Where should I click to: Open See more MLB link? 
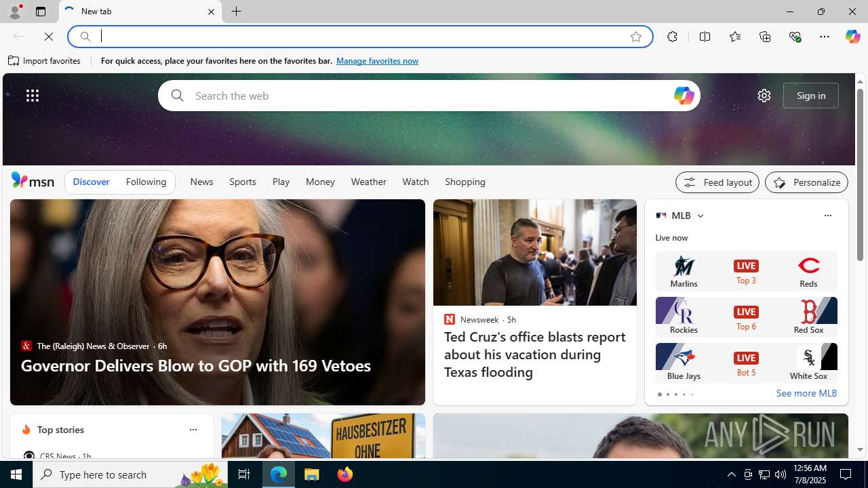pyautogui.click(x=806, y=393)
